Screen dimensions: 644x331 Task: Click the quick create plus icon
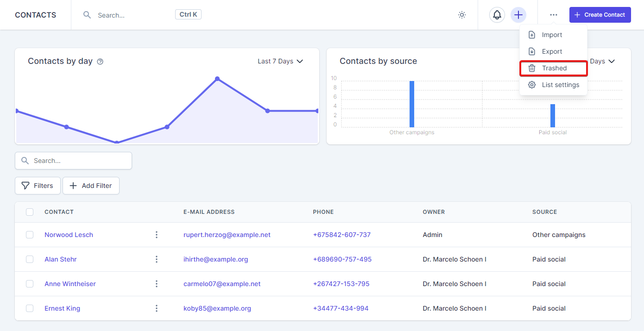point(518,15)
